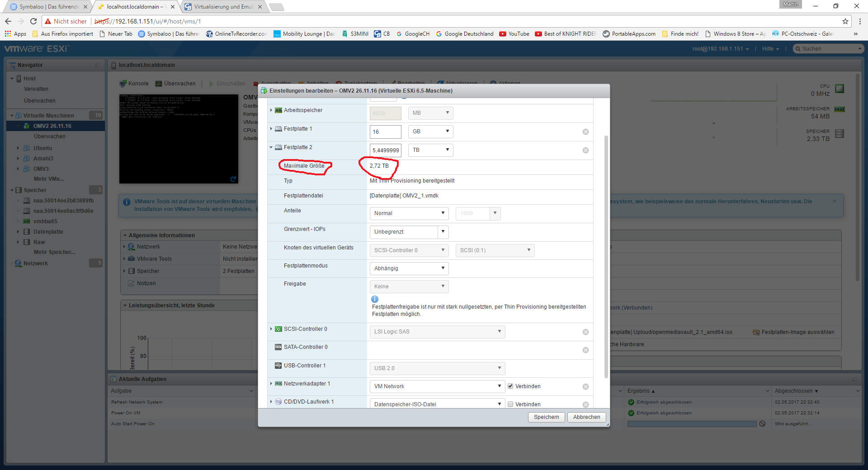Click the Festplatte 1 size field
Viewport: 868px width, 470px height.
[x=385, y=132]
